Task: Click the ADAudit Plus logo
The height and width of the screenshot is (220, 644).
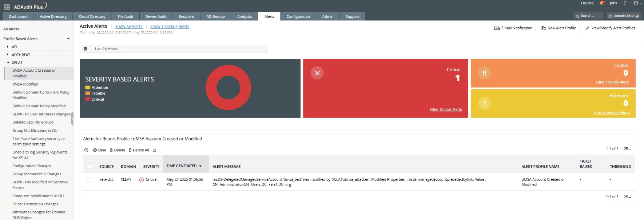Action: (30, 6)
